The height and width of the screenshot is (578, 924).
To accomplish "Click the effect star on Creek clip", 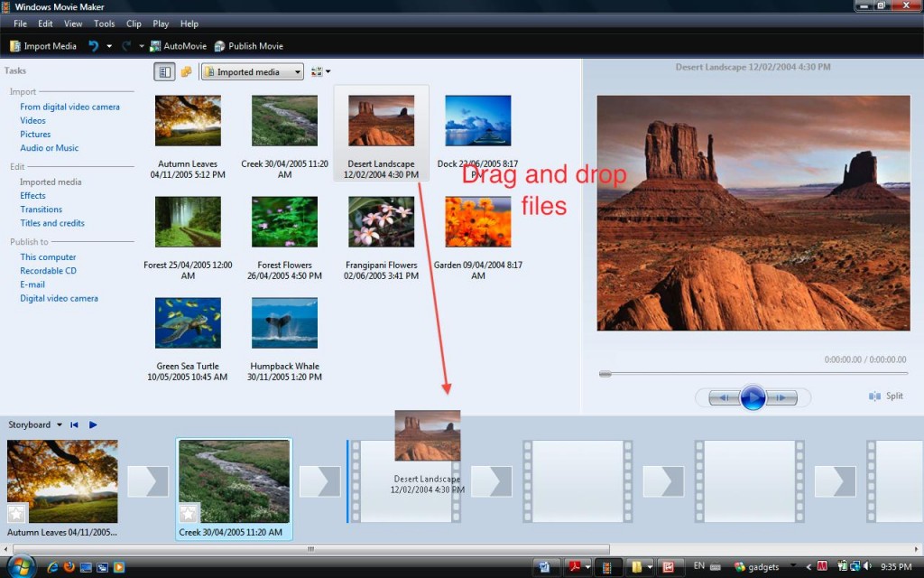I will 189,514.
